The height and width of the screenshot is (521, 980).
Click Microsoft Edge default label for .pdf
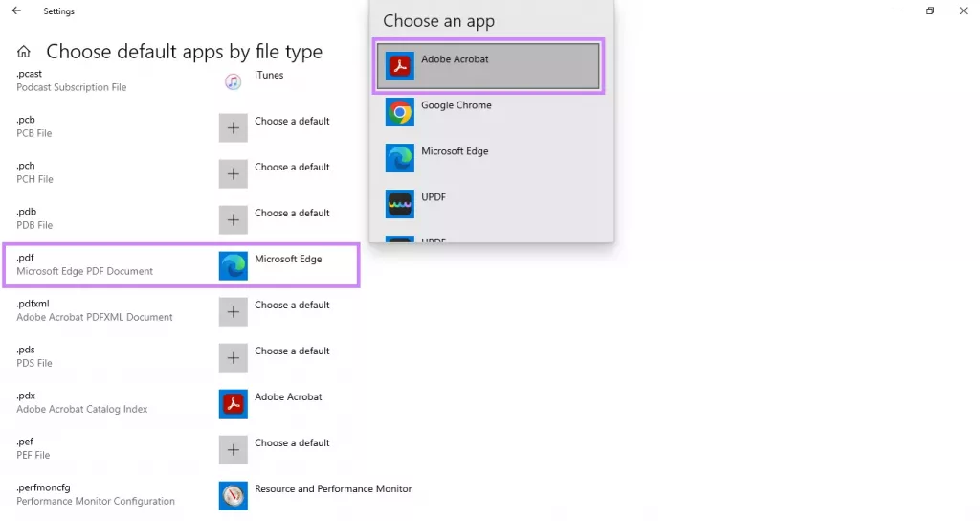(288, 259)
